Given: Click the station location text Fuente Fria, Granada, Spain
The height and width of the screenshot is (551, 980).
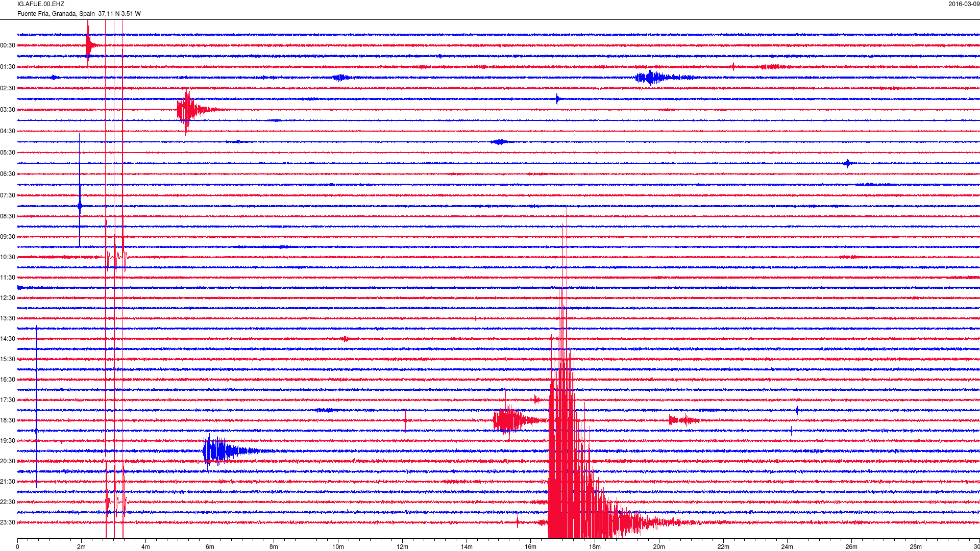Looking at the screenshot, I should click(56, 14).
